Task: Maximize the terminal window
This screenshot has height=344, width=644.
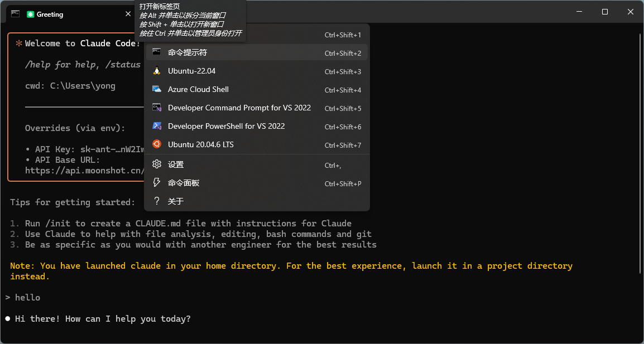Action: 604,12
